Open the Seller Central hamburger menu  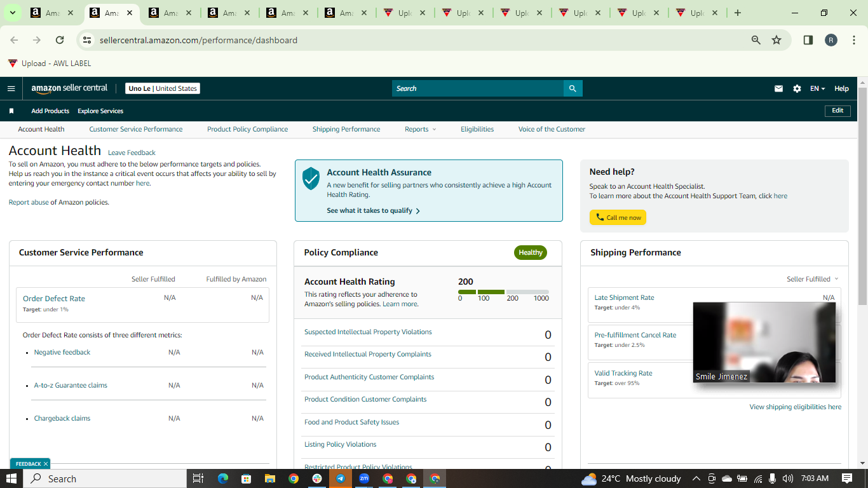(x=11, y=88)
